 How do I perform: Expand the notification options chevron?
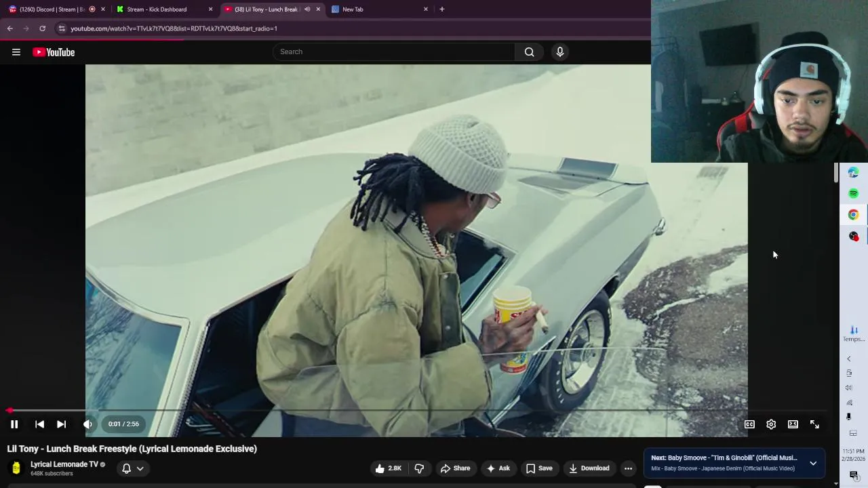click(140, 468)
